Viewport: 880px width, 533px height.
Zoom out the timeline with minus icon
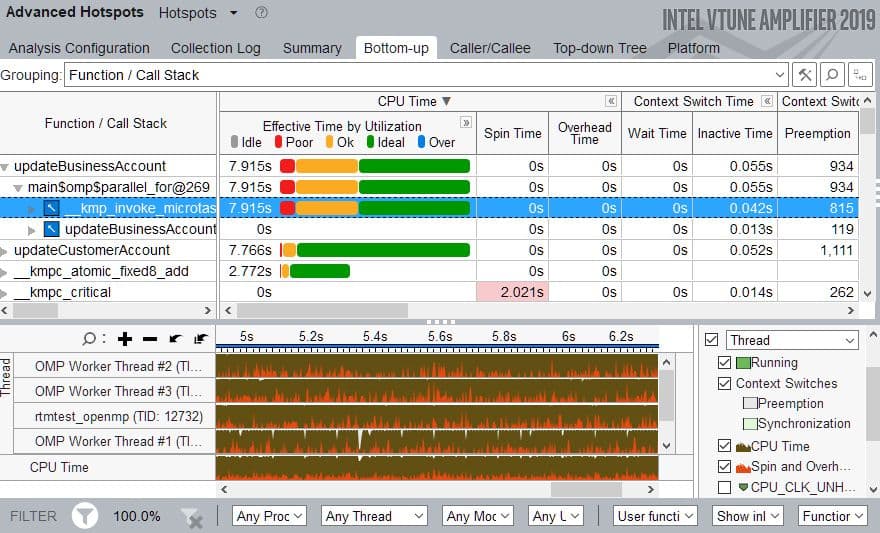(150, 339)
